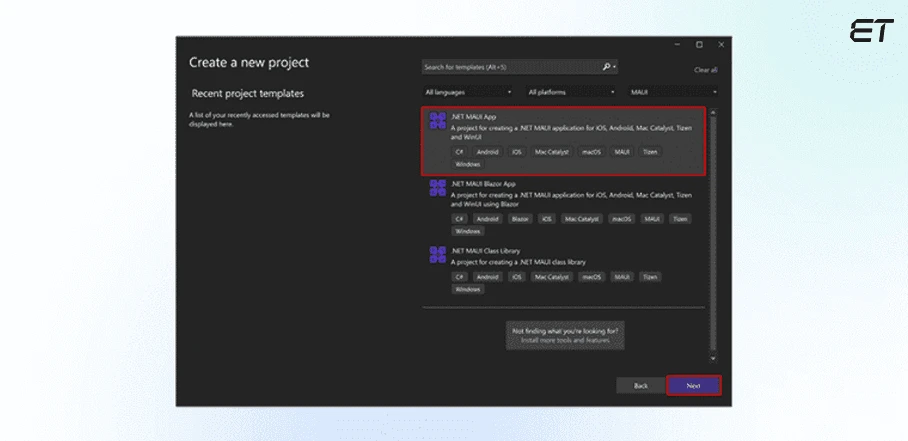Screen dimensions: 908x441
Task: Click the Clear all link
Action: click(x=705, y=70)
